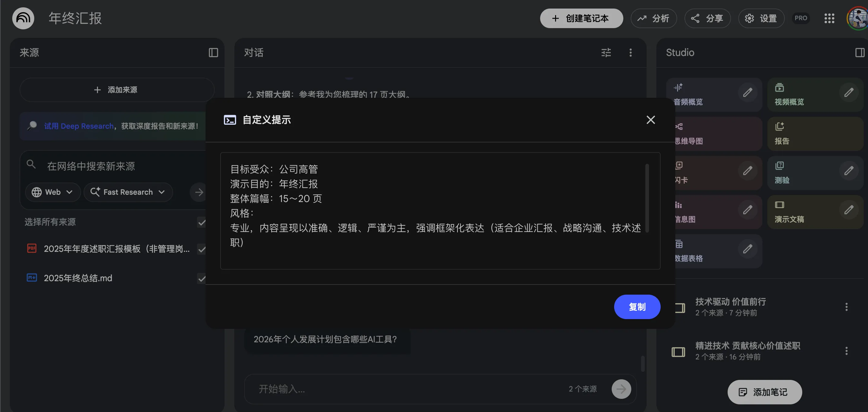Image resolution: width=868 pixels, height=412 pixels.
Task: Close the 自定义提示 dialog
Action: point(651,120)
